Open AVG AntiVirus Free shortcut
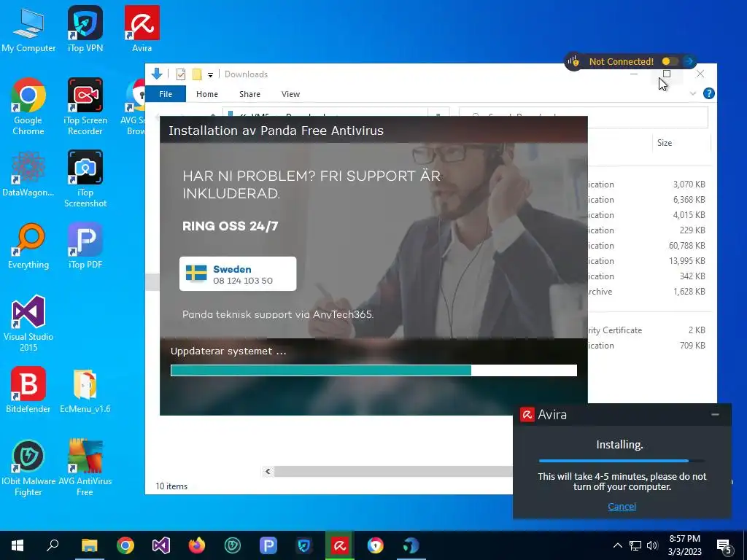 point(85,468)
